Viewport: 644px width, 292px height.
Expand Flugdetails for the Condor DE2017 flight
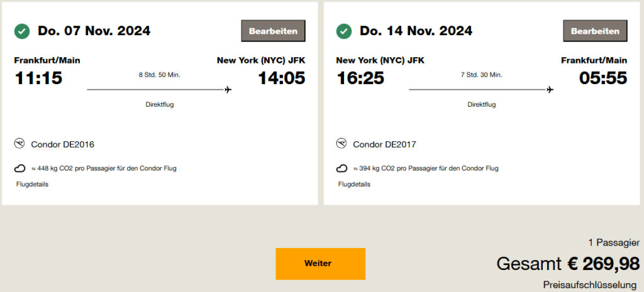354,184
